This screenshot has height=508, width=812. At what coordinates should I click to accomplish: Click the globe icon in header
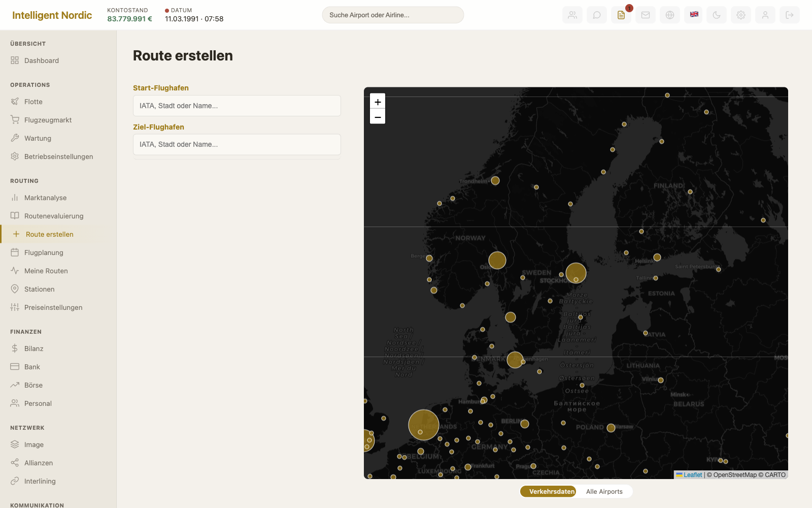point(670,15)
